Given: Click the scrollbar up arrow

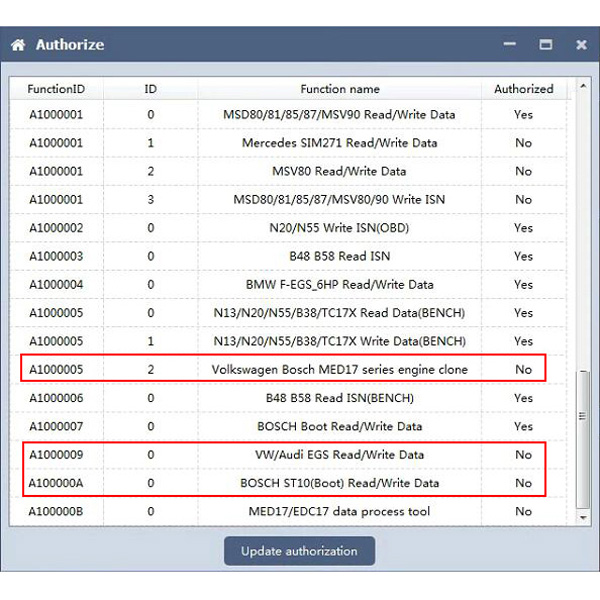Looking at the screenshot, I should tap(583, 86).
